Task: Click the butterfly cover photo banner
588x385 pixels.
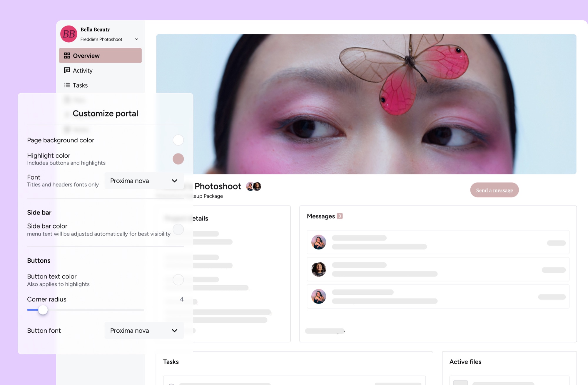Action: 366,104
